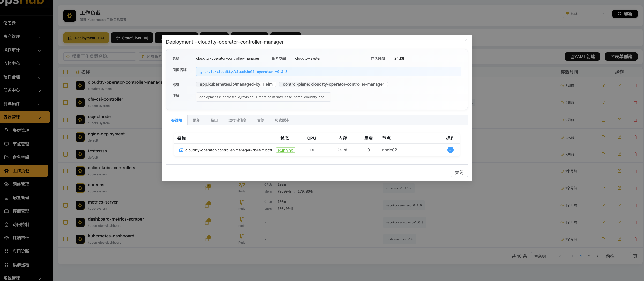Click the 集群管理 sidebar icon
The height and width of the screenshot is (281, 644).
tap(6, 130)
